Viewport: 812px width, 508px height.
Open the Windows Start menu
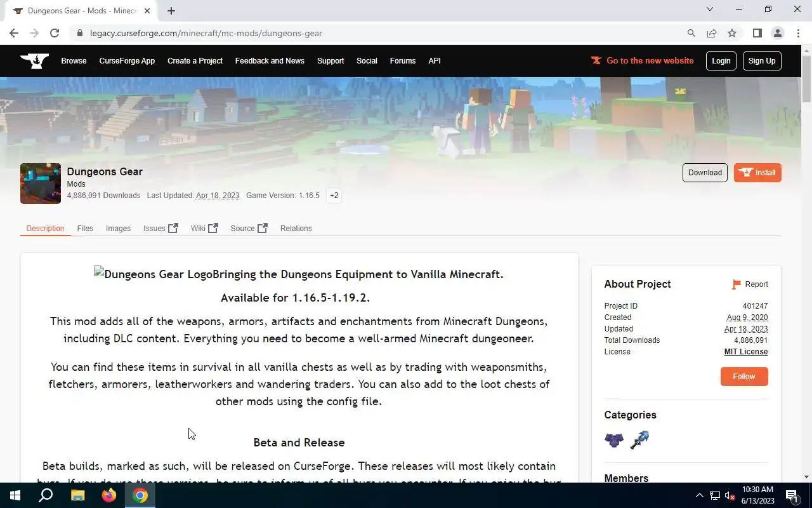point(15,495)
